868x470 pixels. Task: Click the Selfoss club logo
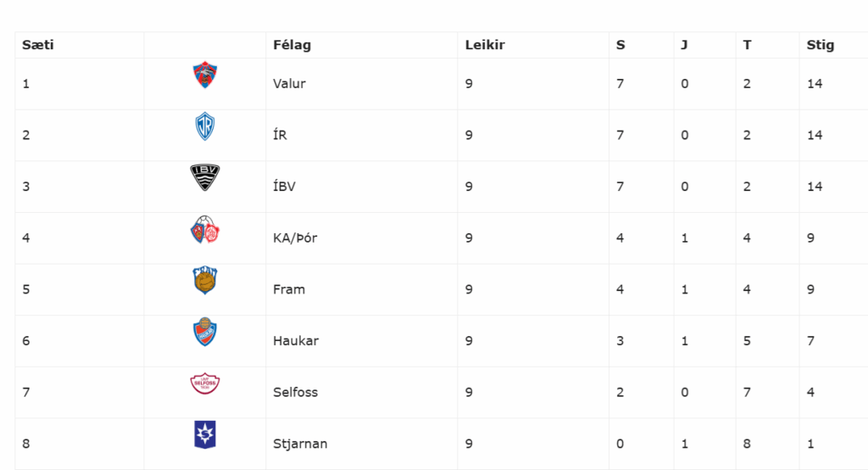(x=205, y=383)
